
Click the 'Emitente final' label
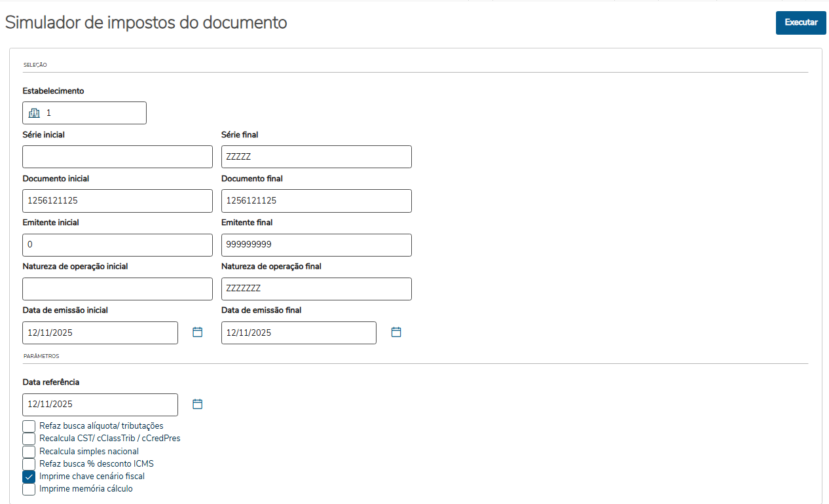(x=247, y=223)
